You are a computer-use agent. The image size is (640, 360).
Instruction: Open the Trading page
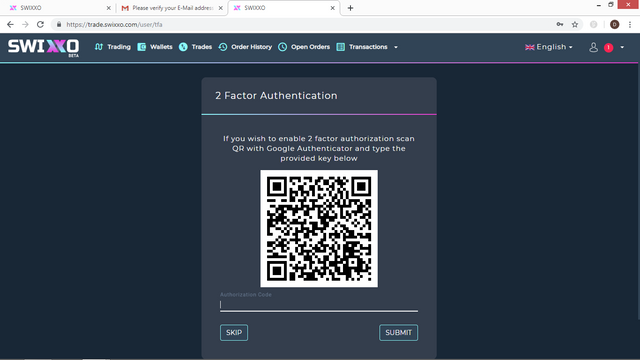click(x=119, y=47)
